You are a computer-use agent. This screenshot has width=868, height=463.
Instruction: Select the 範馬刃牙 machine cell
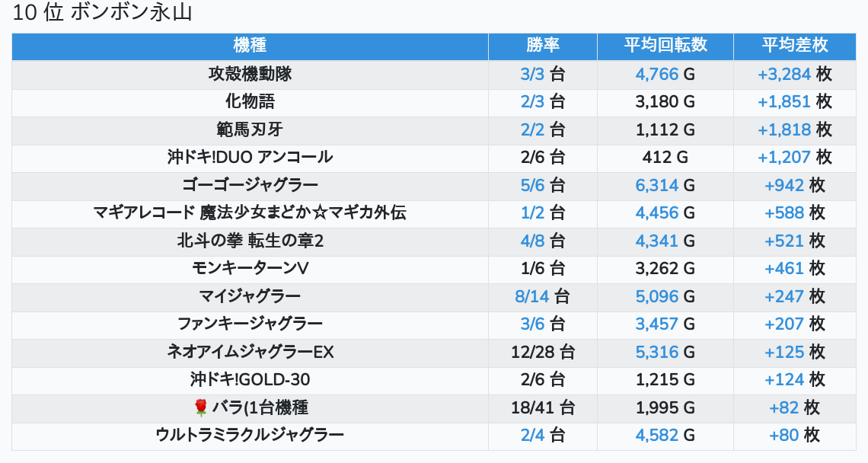tap(250, 130)
